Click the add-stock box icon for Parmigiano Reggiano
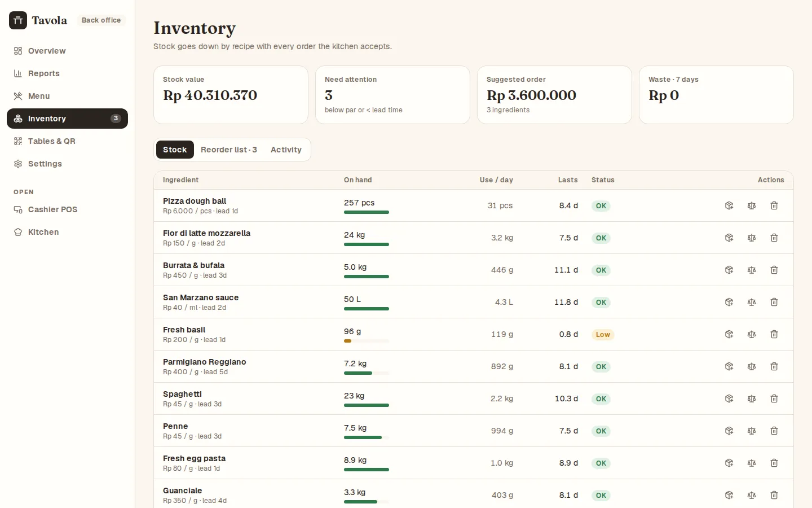Image resolution: width=812 pixels, height=508 pixels. (729, 366)
